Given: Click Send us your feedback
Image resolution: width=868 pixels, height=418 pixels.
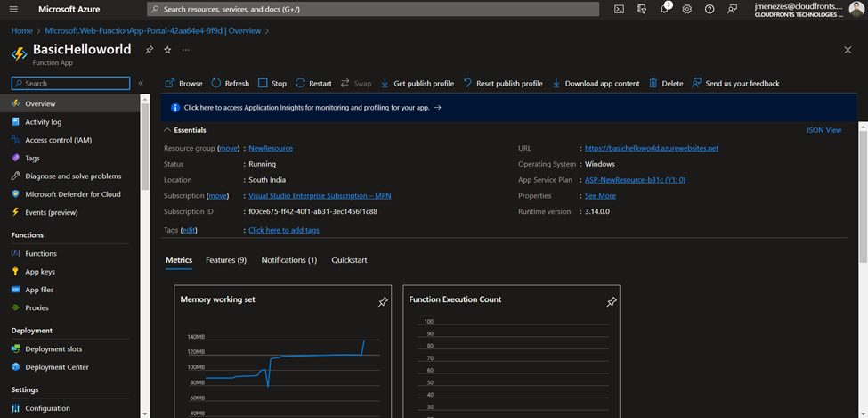Looking at the screenshot, I should coord(735,83).
